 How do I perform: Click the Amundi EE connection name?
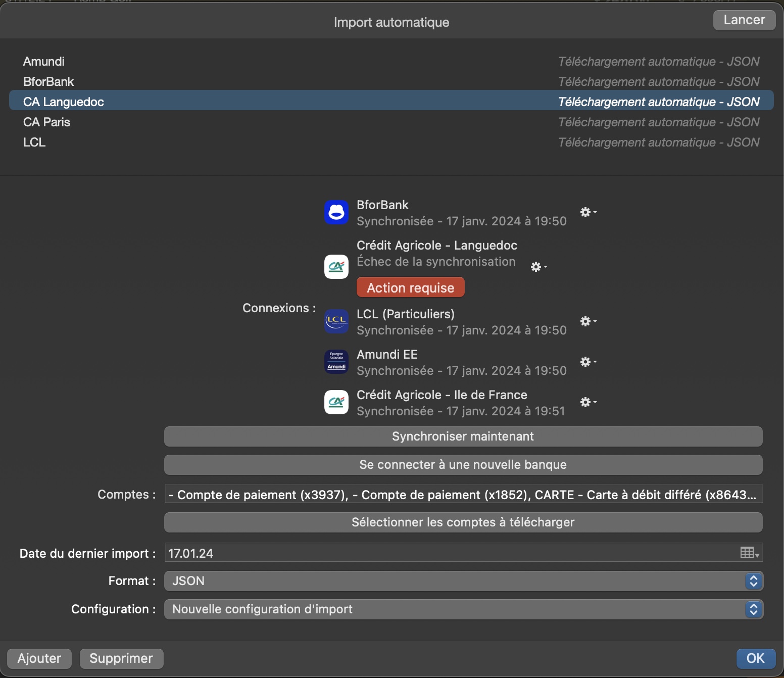pyautogui.click(x=387, y=355)
